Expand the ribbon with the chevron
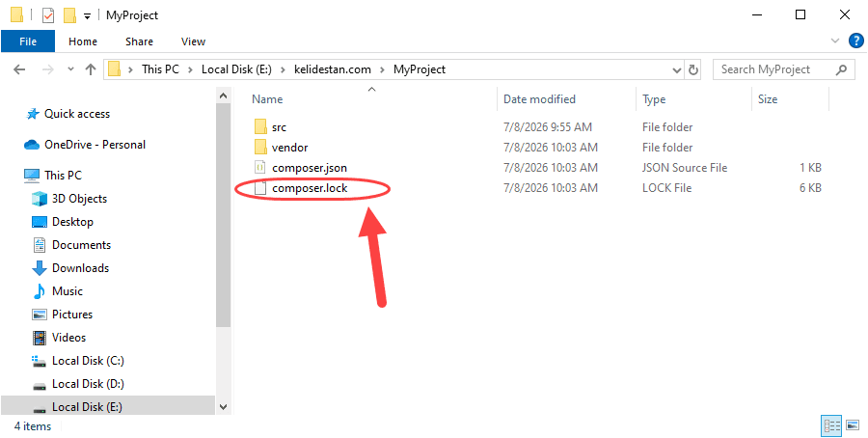 click(x=835, y=41)
